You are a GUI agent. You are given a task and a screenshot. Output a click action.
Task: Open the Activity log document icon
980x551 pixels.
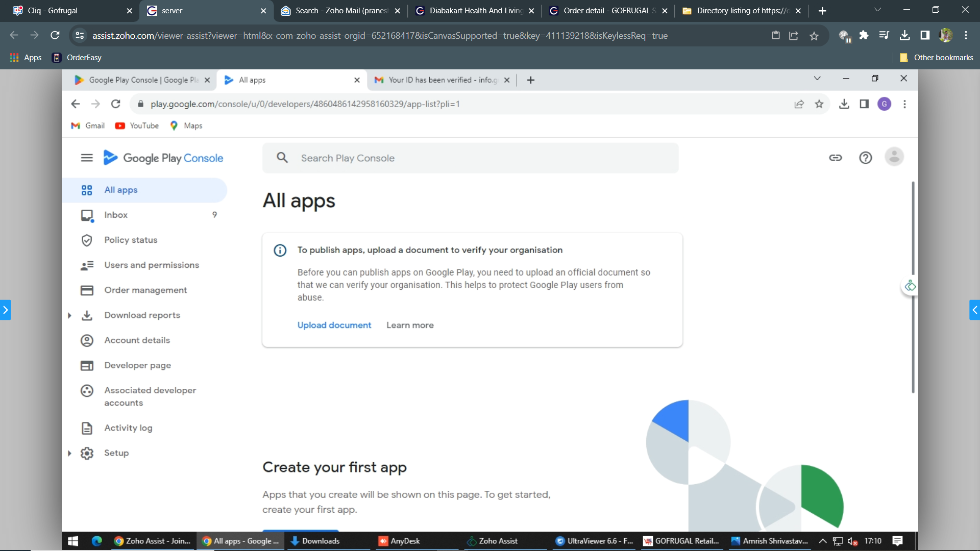point(87,429)
